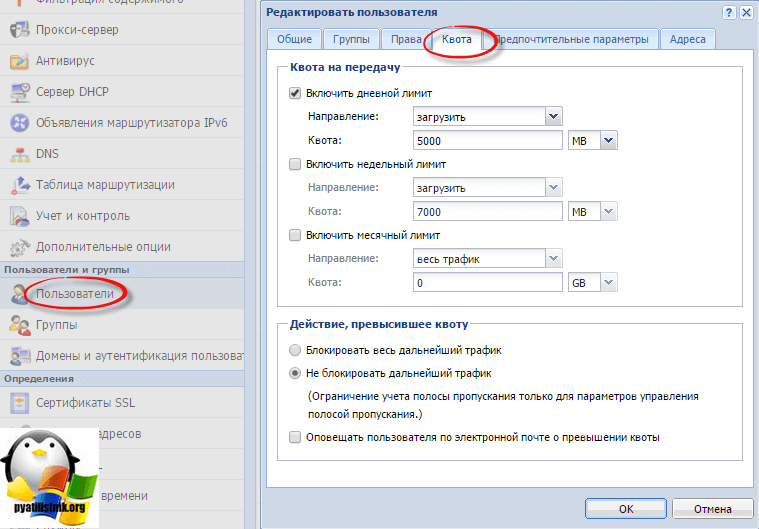Close the Редактировать пользователя dialog
The image size is (759, 529).
746,13
